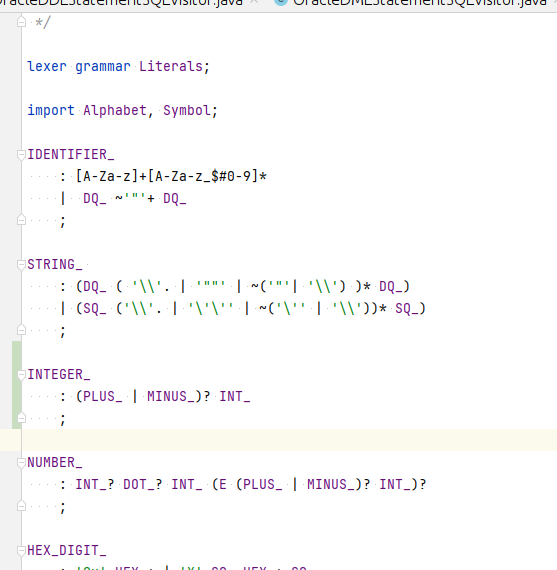Screen dimensions: 557x570
Task: Click the IDENTIFIER_ rule name
Action: 71,155
